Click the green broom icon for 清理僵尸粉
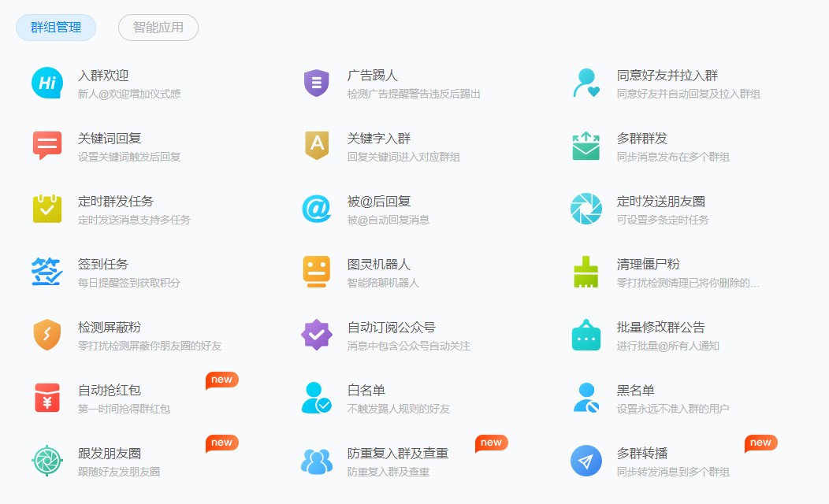The width and height of the screenshot is (829, 504). (586, 272)
